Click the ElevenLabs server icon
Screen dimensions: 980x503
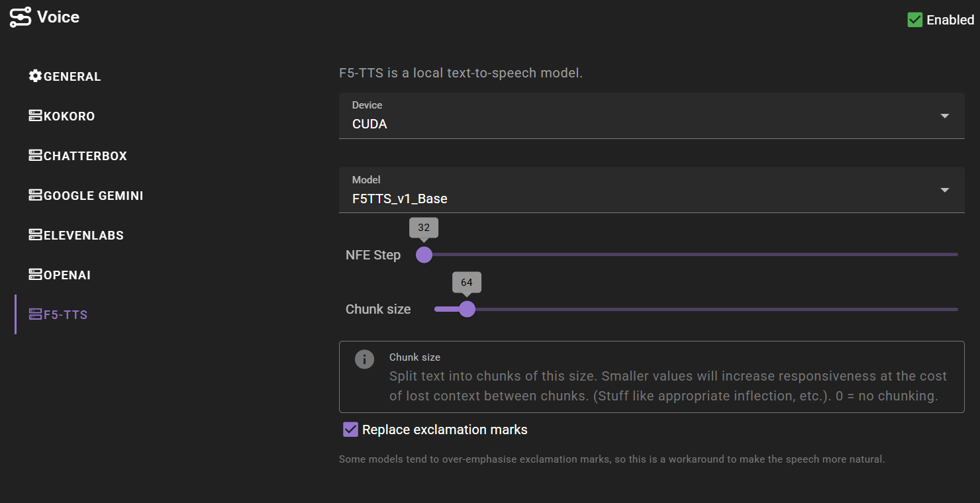(x=35, y=235)
